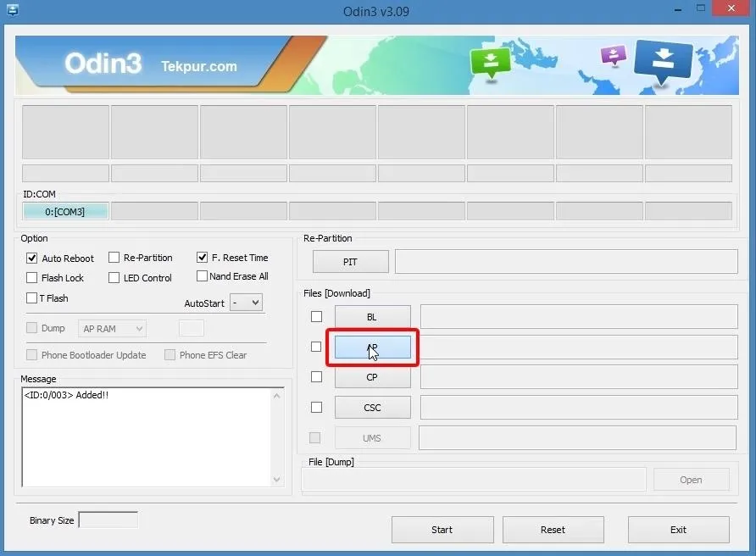756x556 pixels.
Task: Tick the LED Control checkbox
Action: 114,278
